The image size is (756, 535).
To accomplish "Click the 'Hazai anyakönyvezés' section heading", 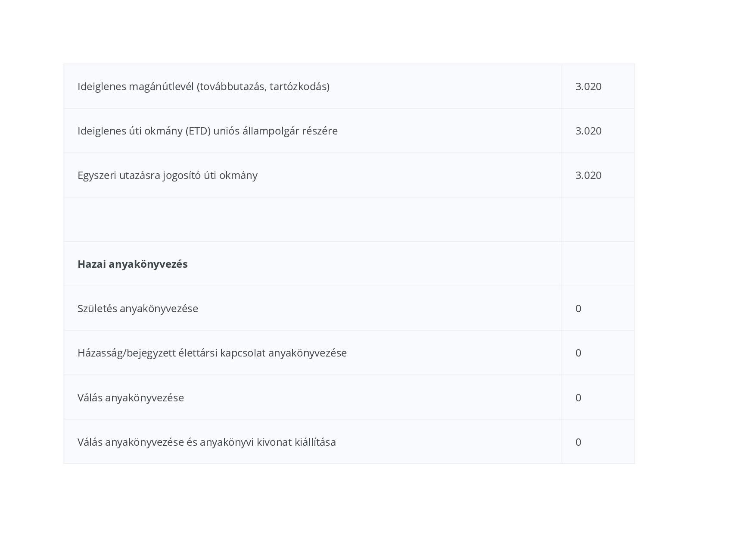I will tap(132, 264).
